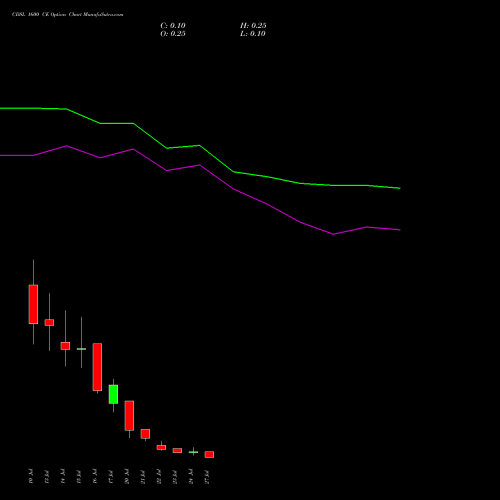
Task: Click the green candle for 17 Jul
Action: (x=113, y=394)
